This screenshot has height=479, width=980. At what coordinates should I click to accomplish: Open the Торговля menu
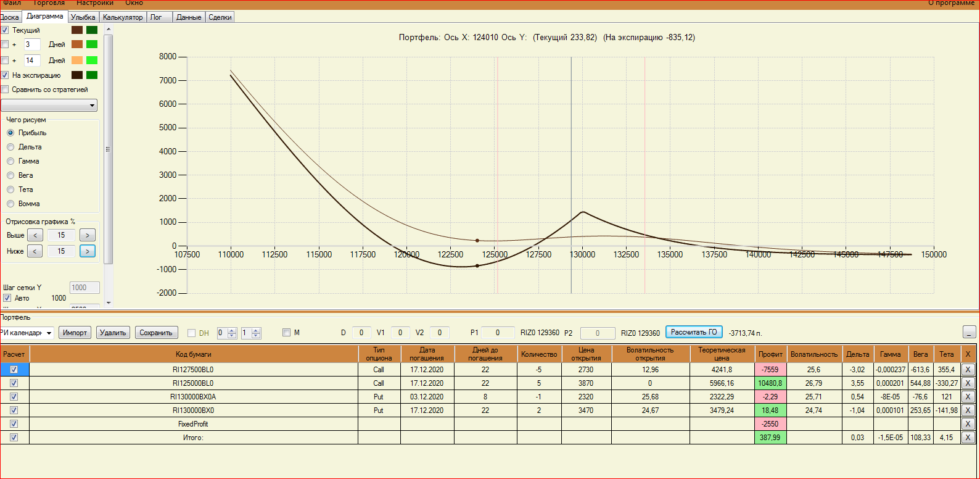click(x=49, y=3)
